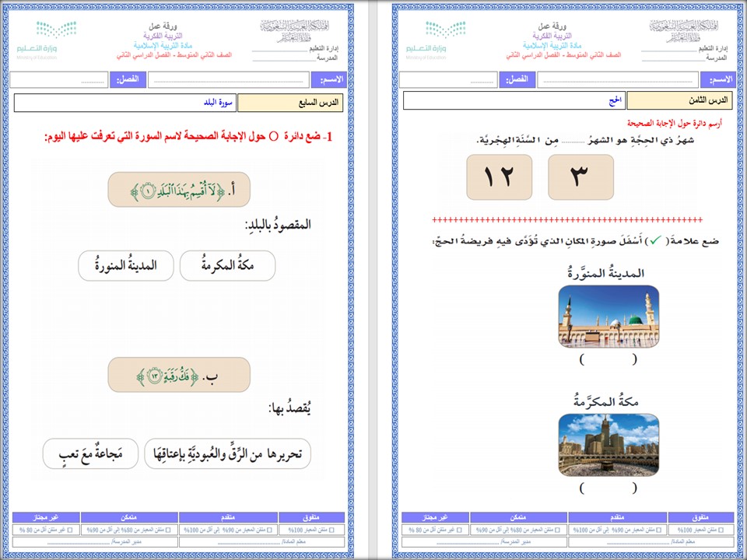747x560 pixels.
Task: Select the 'تحريرها من الرق والعبودية بإعتاقها' answer
Action: click(228, 453)
